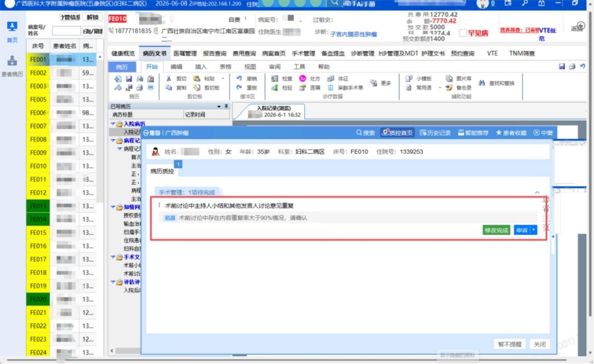Select the 入院记录(浏览) document tab
This screenshot has height=364, width=594.
click(x=274, y=112)
